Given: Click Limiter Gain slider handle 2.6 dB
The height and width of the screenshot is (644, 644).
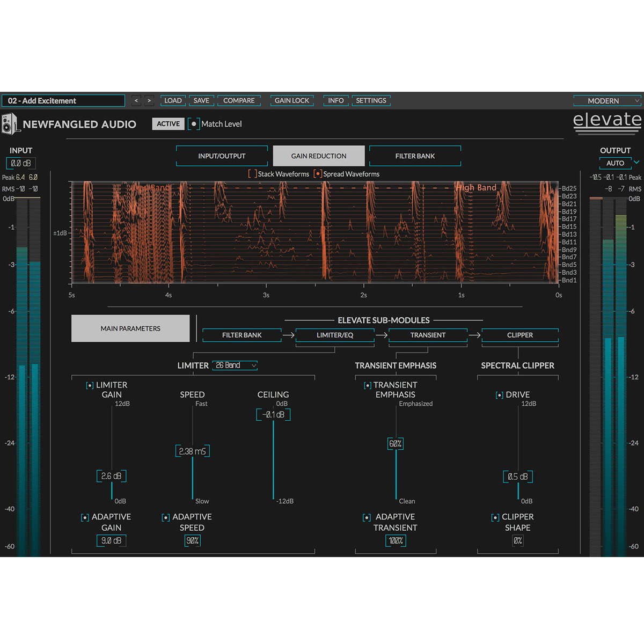Looking at the screenshot, I should coord(112,476).
